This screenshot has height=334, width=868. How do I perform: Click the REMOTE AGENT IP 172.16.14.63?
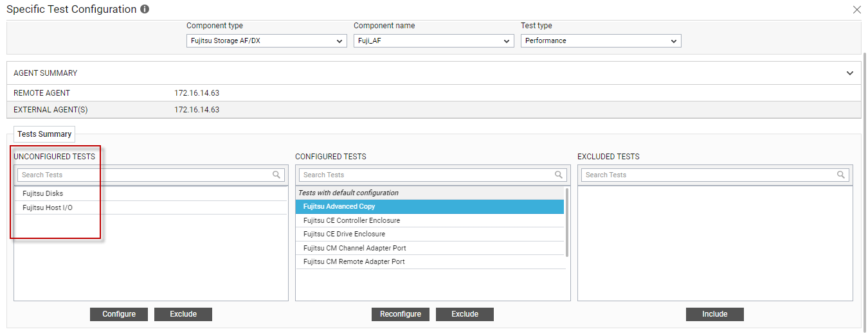197,93
